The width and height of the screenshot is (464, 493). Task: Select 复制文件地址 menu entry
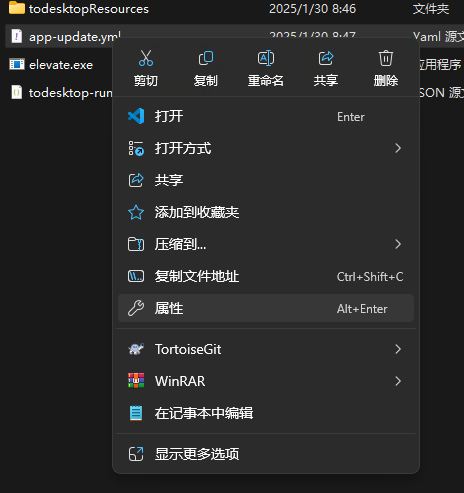pos(266,276)
